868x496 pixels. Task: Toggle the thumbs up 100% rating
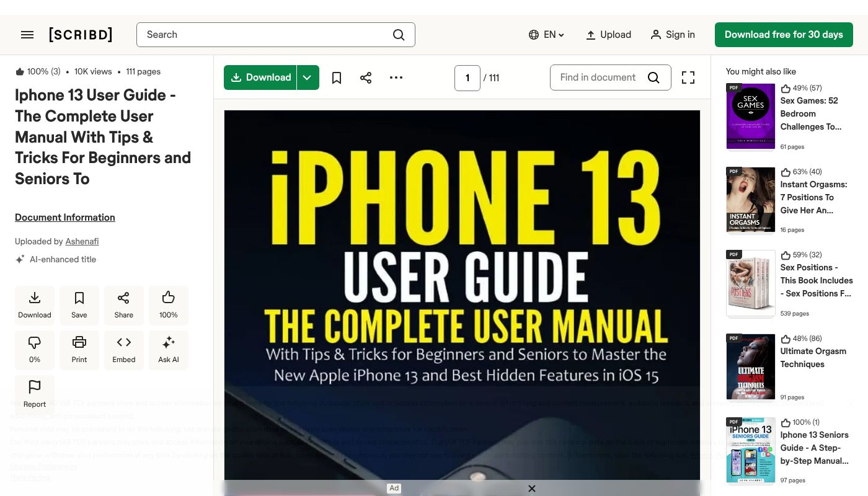(169, 305)
